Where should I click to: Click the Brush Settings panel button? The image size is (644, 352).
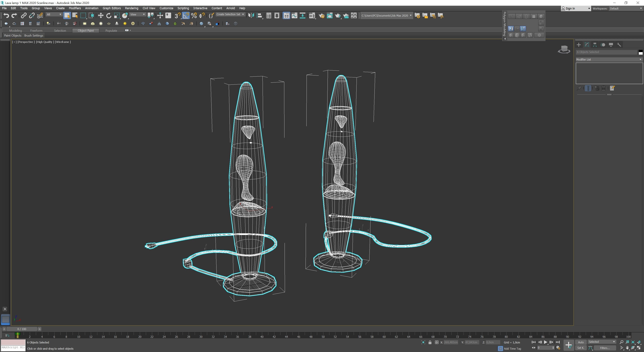coord(34,36)
